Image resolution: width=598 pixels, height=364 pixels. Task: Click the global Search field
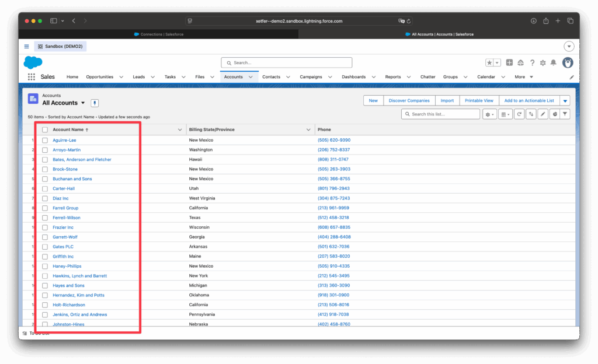(x=286, y=63)
